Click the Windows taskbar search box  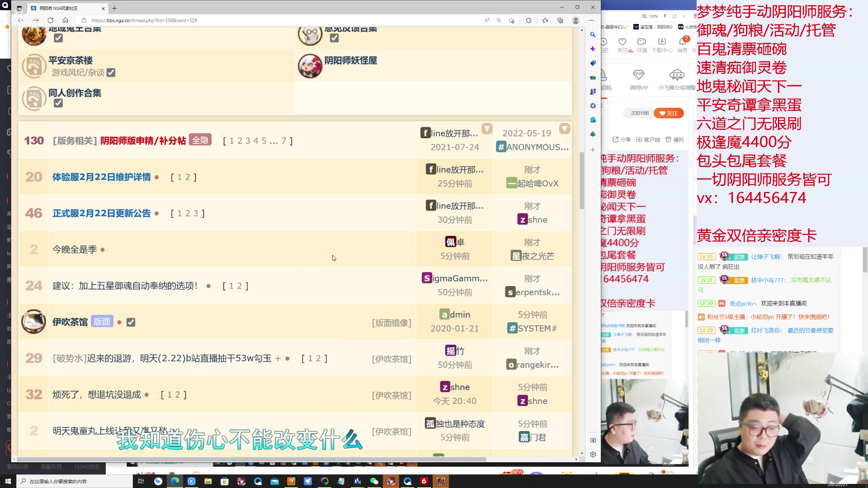click(x=75, y=481)
